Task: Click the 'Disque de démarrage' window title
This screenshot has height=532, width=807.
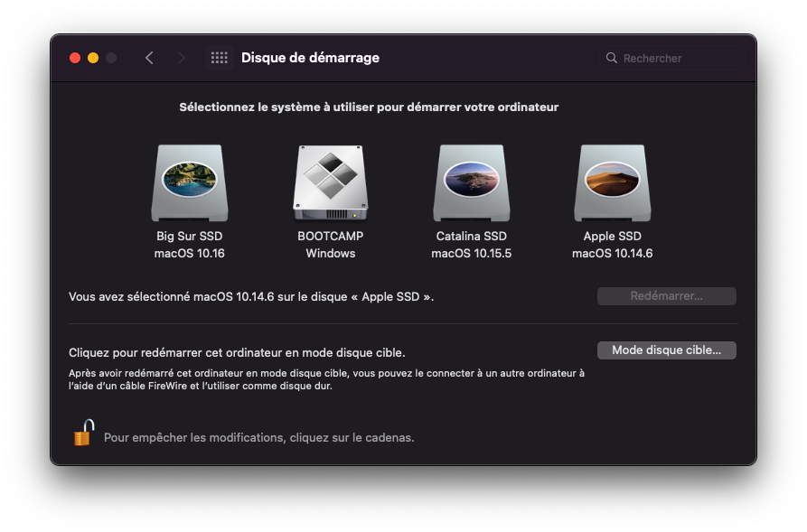Action: tap(310, 58)
